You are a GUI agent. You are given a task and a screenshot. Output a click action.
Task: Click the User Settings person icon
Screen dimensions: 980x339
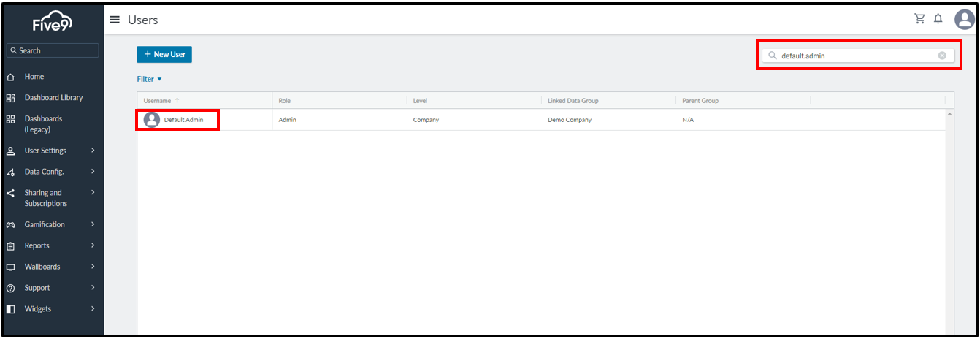click(x=11, y=151)
